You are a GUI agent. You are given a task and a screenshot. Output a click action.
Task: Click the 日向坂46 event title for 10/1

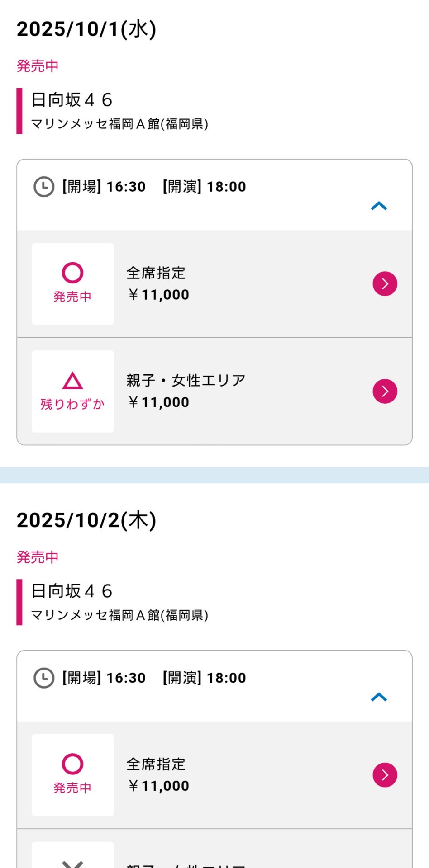(x=71, y=100)
